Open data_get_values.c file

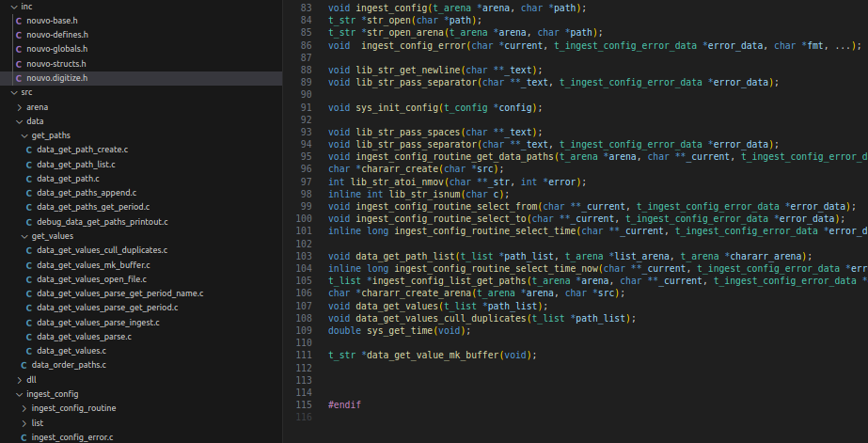(x=72, y=351)
